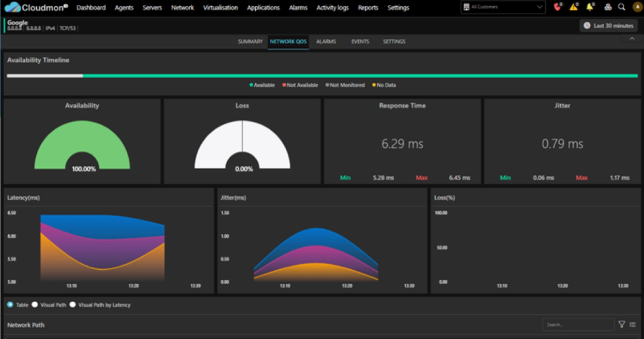Switch to the SETTINGS tab
Viewport: 644px width, 339px height.
(x=394, y=41)
